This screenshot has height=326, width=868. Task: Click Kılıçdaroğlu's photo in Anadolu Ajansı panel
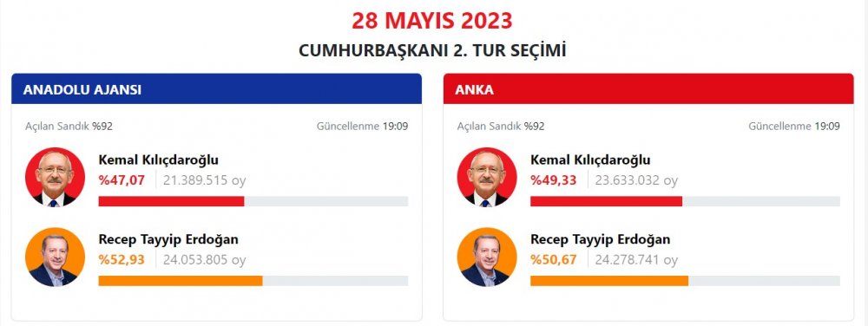(x=55, y=178)
